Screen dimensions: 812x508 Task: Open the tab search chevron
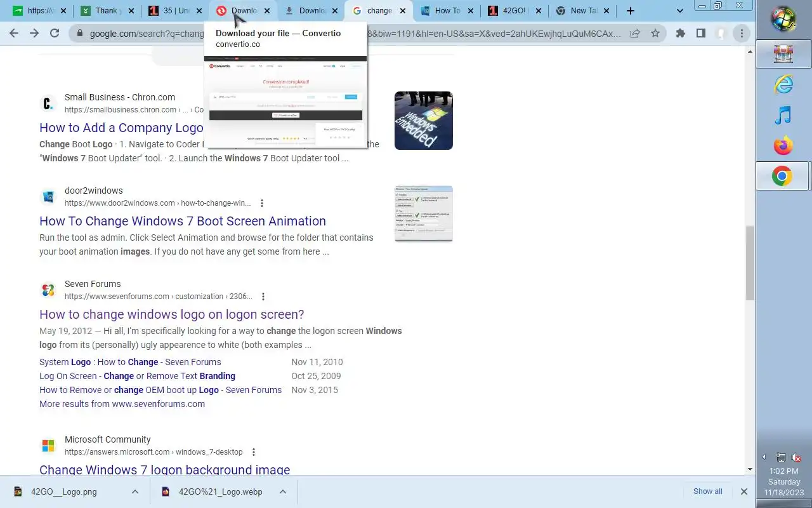(680, 11)
